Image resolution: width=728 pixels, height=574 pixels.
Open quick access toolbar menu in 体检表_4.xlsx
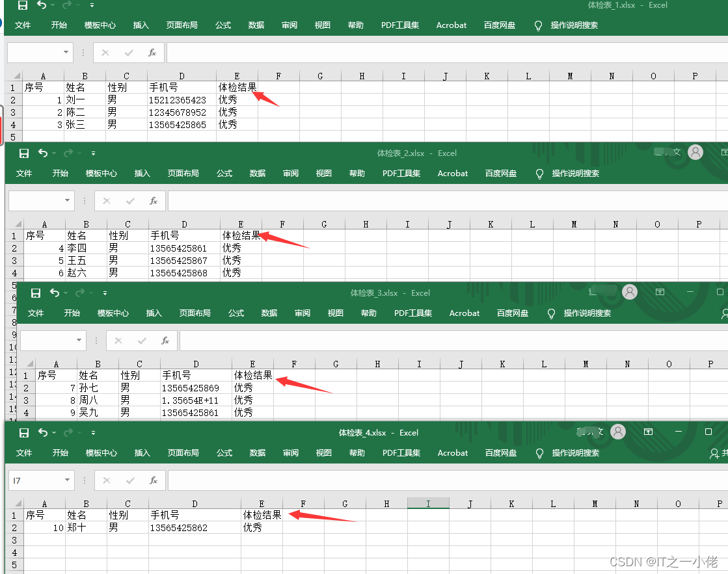pos(93,432)
